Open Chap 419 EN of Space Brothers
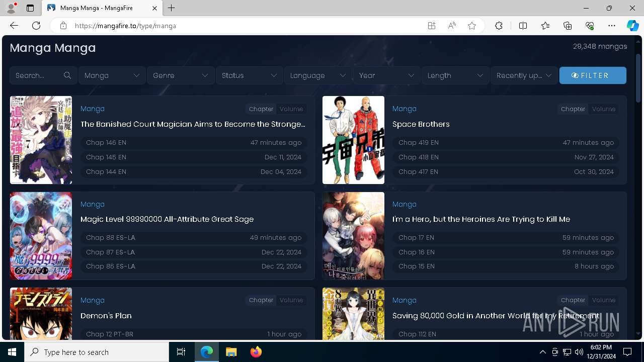This screenshot has width=644, height=362. (x=506, y=143)
